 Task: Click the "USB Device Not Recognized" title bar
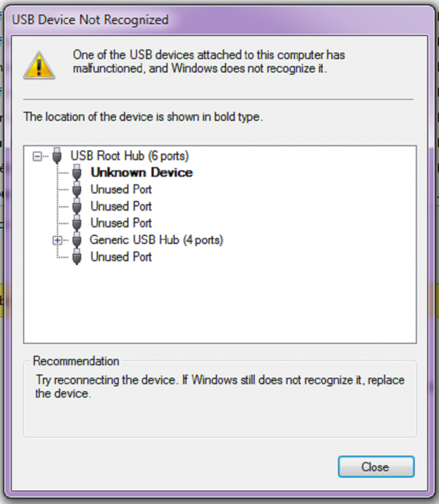(x=201, y=19)
